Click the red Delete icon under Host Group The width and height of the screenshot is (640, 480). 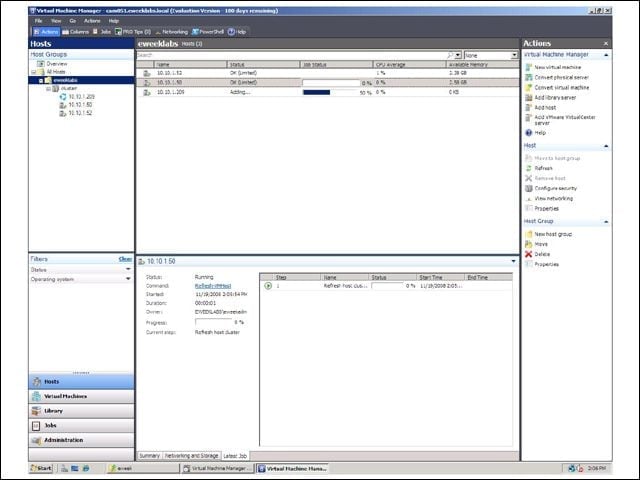[x=529, y=254]
